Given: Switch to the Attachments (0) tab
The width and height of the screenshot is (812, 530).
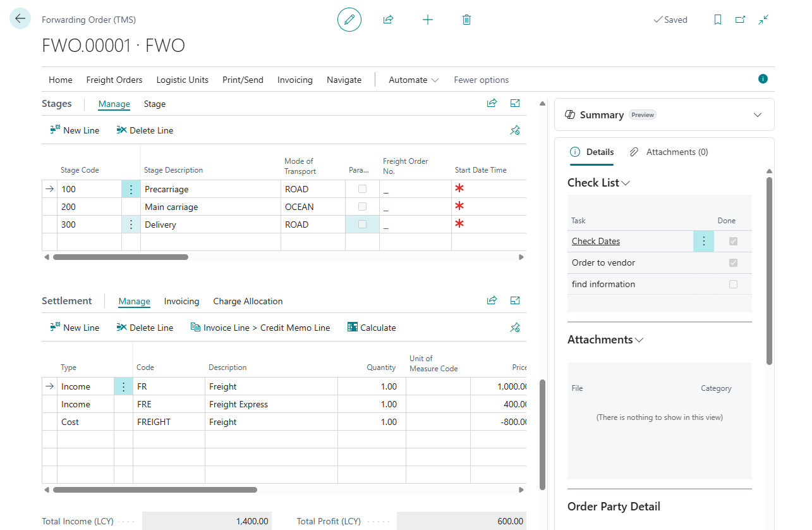Looking at the screenshot, I should (x=669, y=152).
